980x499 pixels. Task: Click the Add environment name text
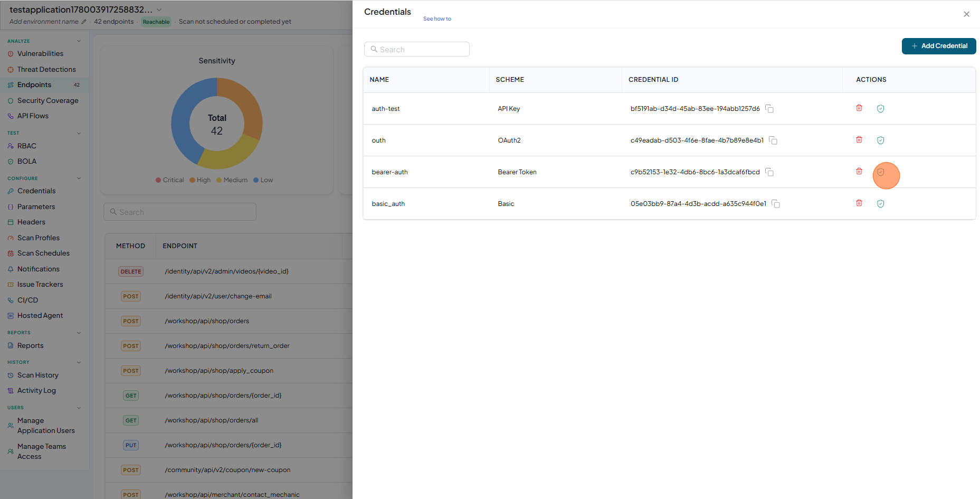tap(44, 22)
